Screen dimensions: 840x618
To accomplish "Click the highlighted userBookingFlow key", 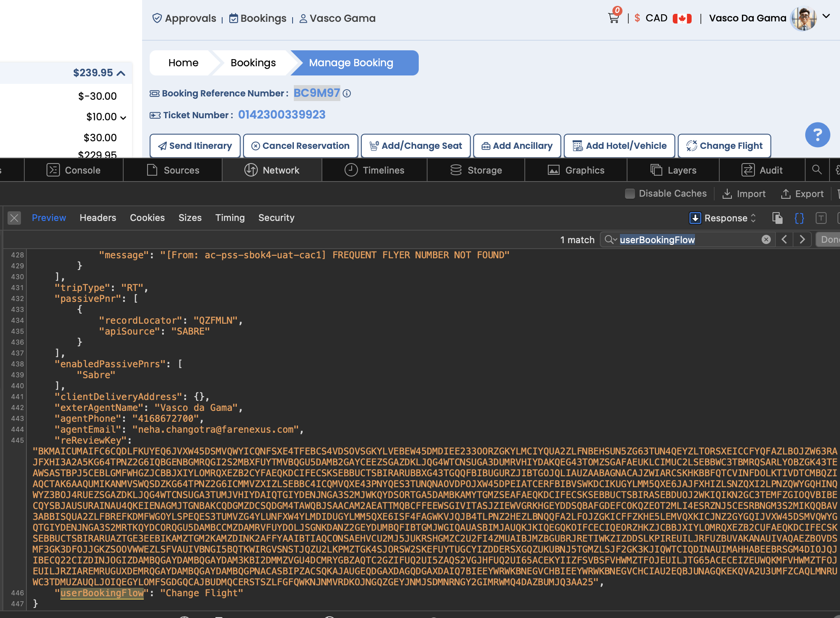I will click(x=102, y=593).
